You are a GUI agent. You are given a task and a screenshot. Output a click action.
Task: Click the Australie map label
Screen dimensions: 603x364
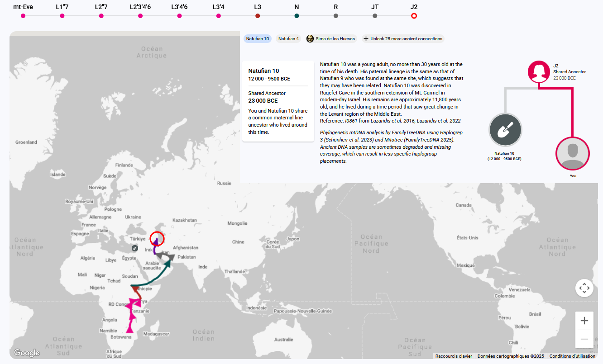coord(284,340)
